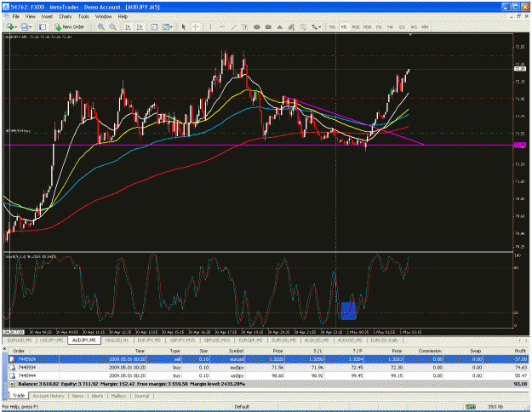Switch chart to D1 timeframe
This screenshot has width=532, height=412.
(402, 26)
